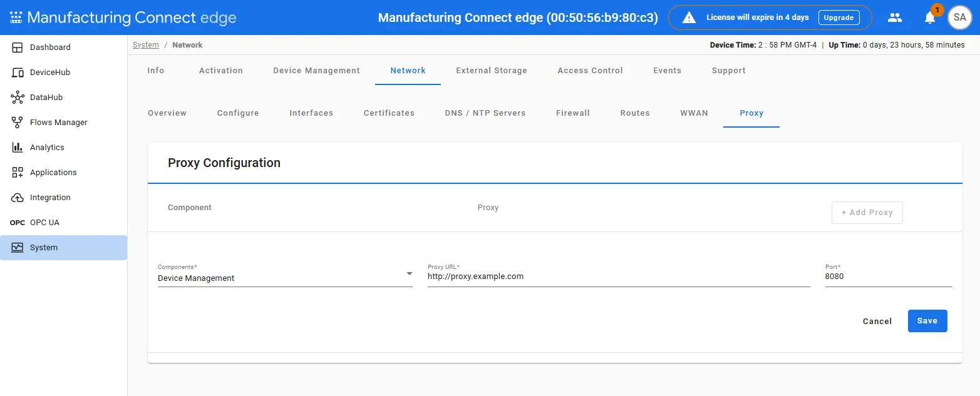Click the + Add Proxy button
Screen dimensions: 980x396
click(867, 213)
